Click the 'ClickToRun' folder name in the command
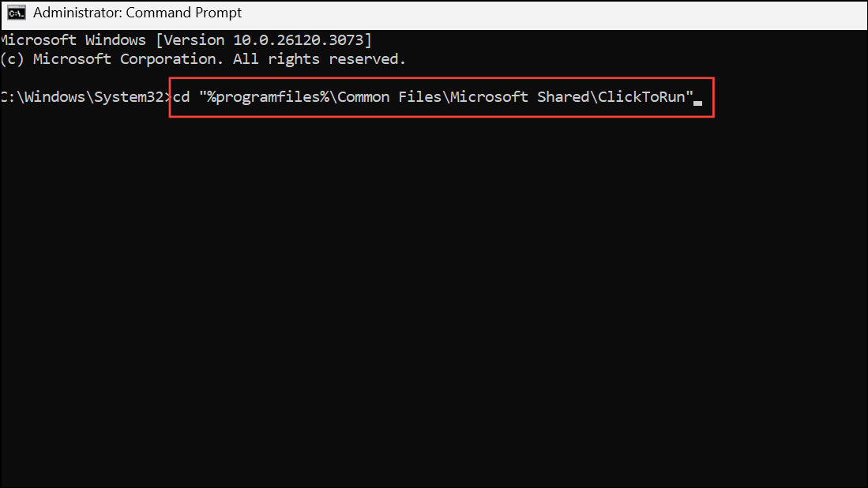The width and height of the screenshot is (868, 488). [x=641, y=97]
